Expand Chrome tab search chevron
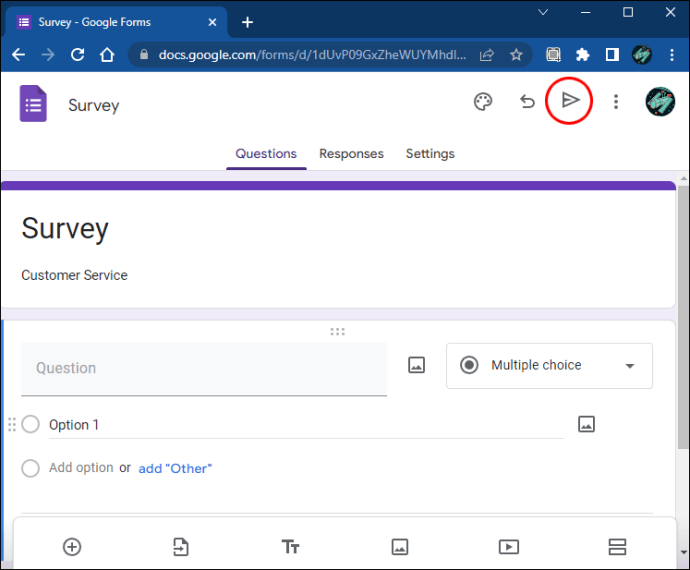Screen dimensions: 690x570 pyautogui.click(x=543, y=13)
